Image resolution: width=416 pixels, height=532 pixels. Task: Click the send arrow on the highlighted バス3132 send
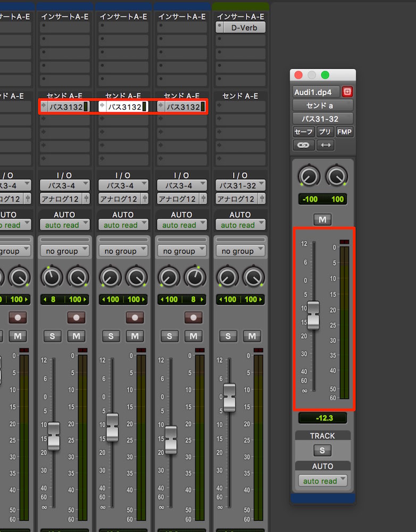tap(102, 106)
